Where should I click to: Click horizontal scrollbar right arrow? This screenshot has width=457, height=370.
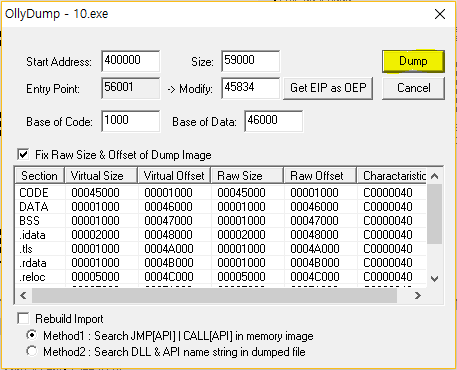(x=418, y=296)
